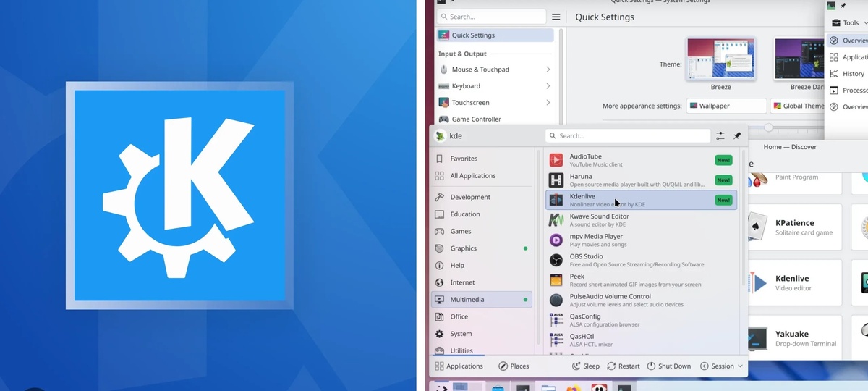Screen dimensions: 868x391
Task: Select the Games category
Action: click(482, 232)
